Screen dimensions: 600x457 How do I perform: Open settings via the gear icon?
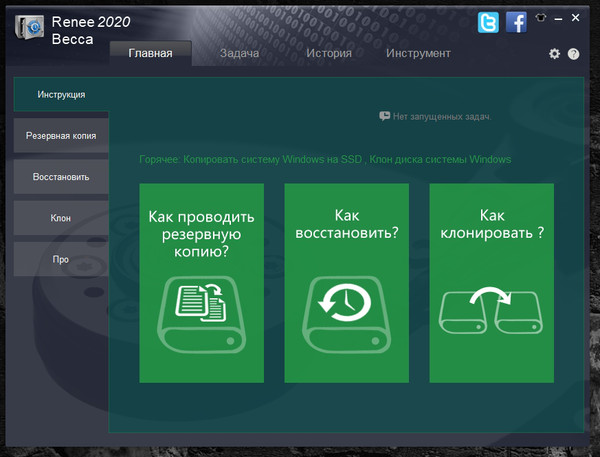tap(555, 54)
